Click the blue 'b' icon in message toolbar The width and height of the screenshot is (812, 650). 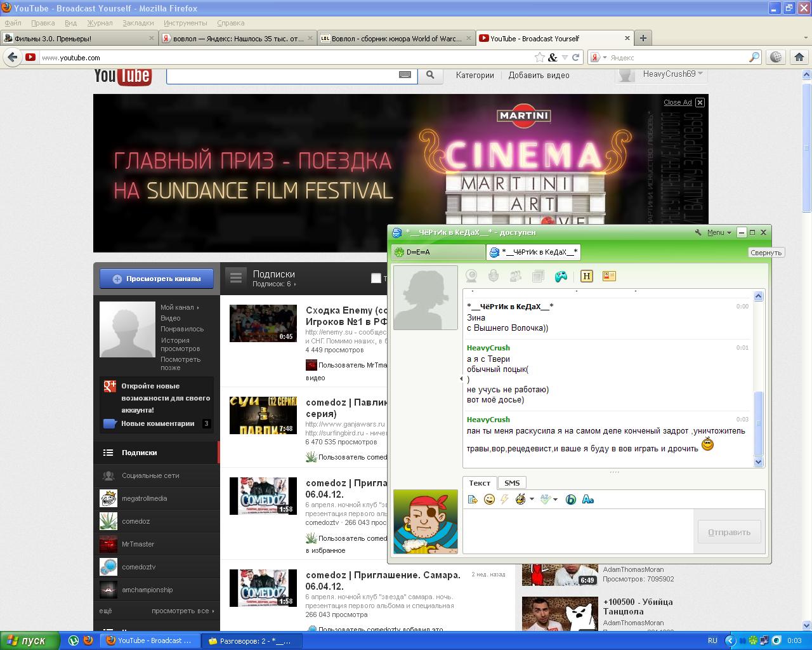click(x=570, y=500)
